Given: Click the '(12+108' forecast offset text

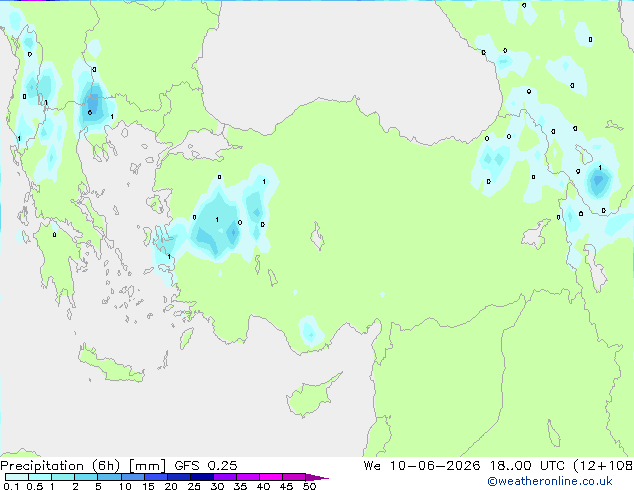Looking at the screenshot, I should point(603,466).
